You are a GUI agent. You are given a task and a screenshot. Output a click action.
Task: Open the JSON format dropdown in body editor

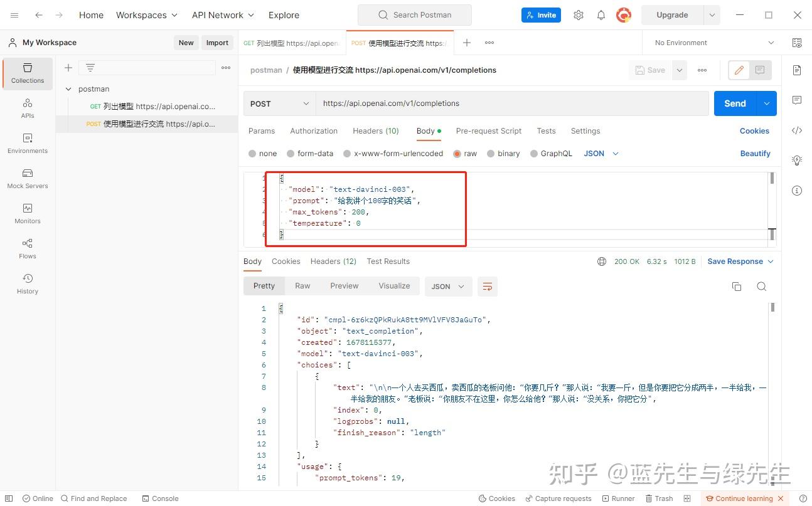click(x=599, y=153)
